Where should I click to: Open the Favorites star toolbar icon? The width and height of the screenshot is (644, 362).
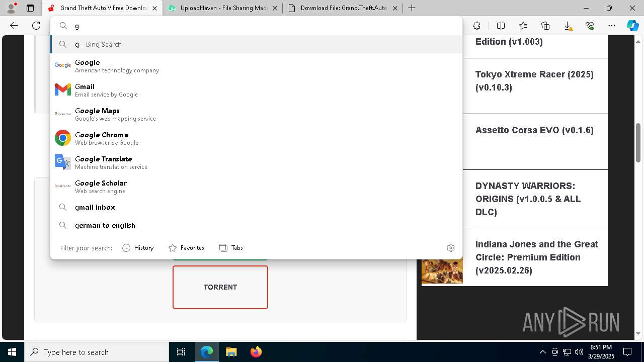pyautogui.click(x=523, y=26)
